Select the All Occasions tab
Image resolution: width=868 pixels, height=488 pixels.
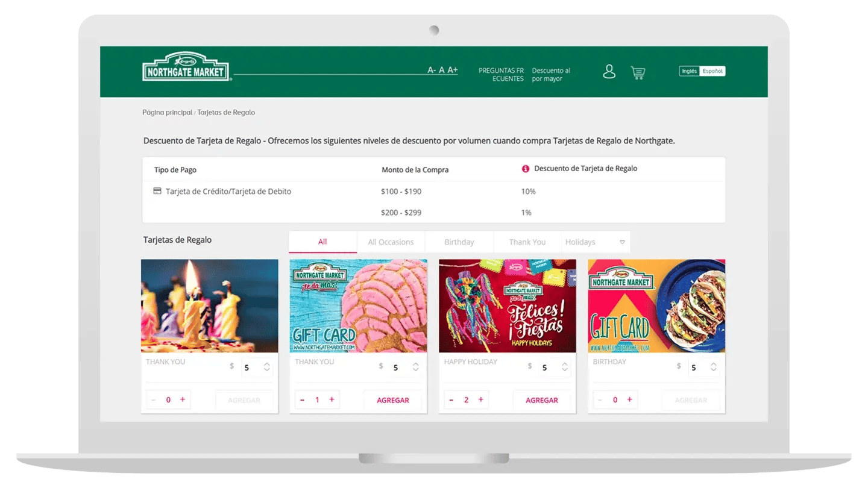[x=391, y=242]
